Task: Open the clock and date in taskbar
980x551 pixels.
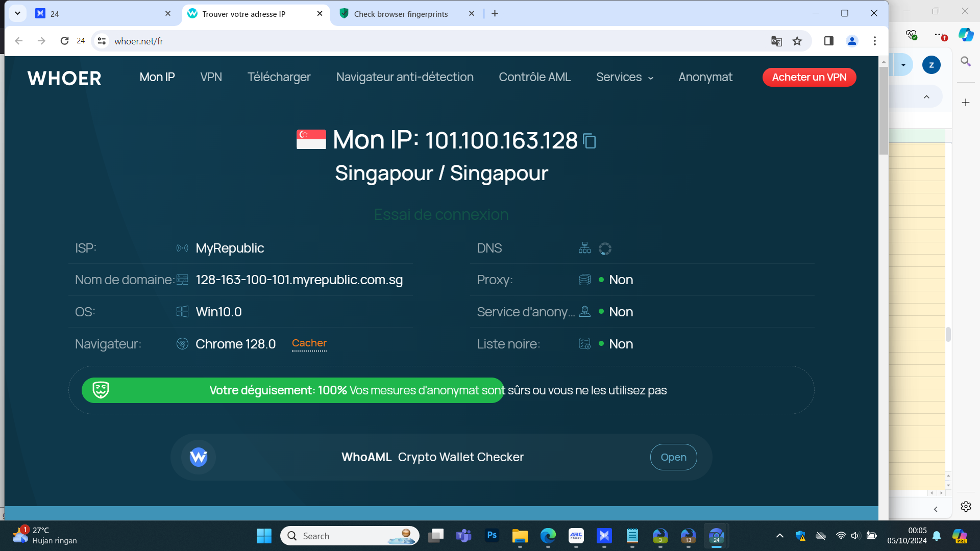Action: click(907, 536)
